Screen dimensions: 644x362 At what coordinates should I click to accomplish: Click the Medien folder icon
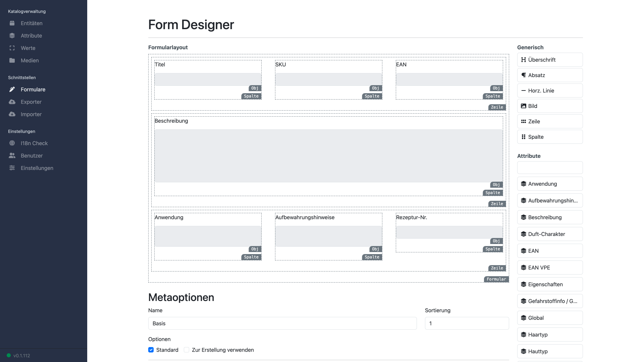[12, 60]
